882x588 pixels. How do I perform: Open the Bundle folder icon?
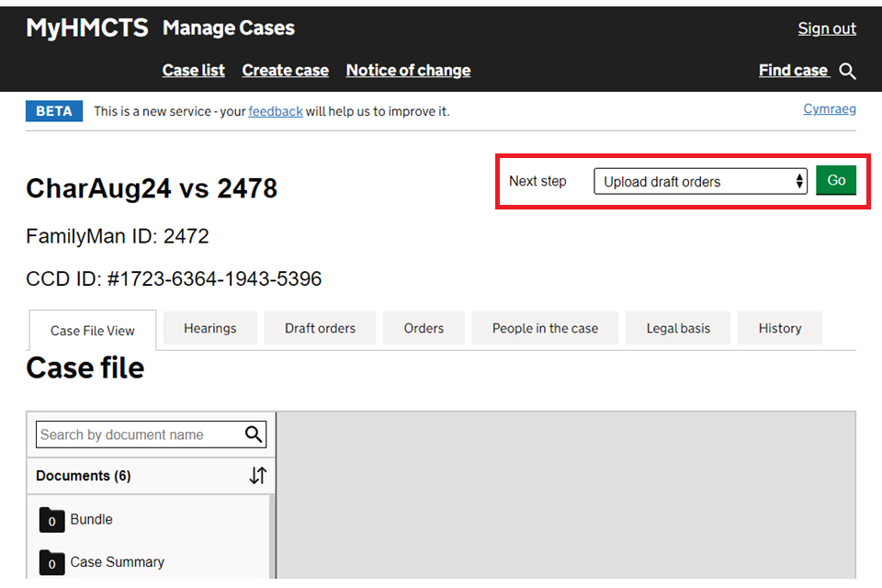click(x=51, y=520)
